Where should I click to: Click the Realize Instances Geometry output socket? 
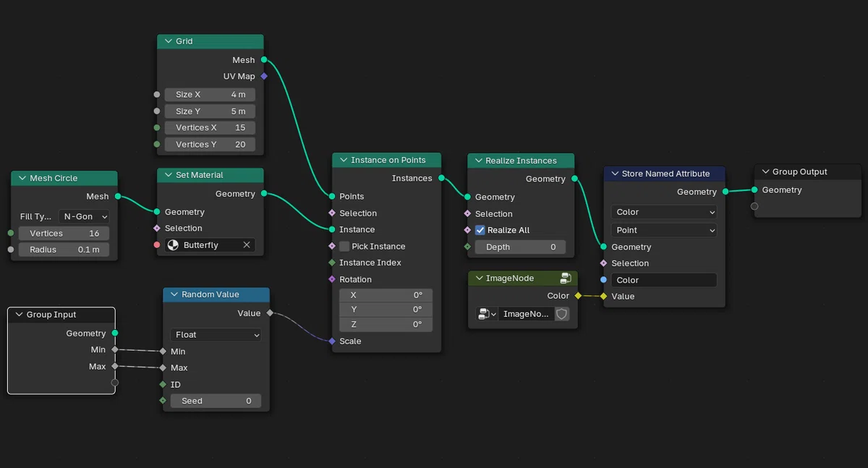click(574, 179)
